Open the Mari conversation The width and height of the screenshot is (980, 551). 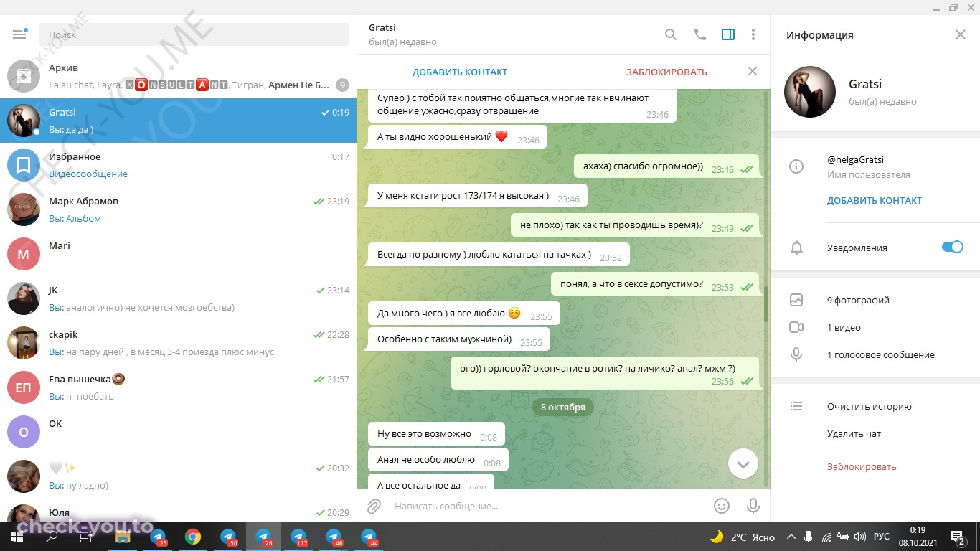pyautogui.click(x=178, y=254)
